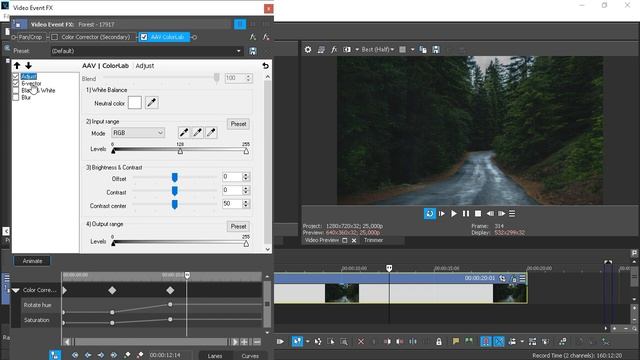Screen dimensions: 640x360
Task: Insert a marker from timeline toolbar
Action: pyautogui.click(x=456, y=341)
